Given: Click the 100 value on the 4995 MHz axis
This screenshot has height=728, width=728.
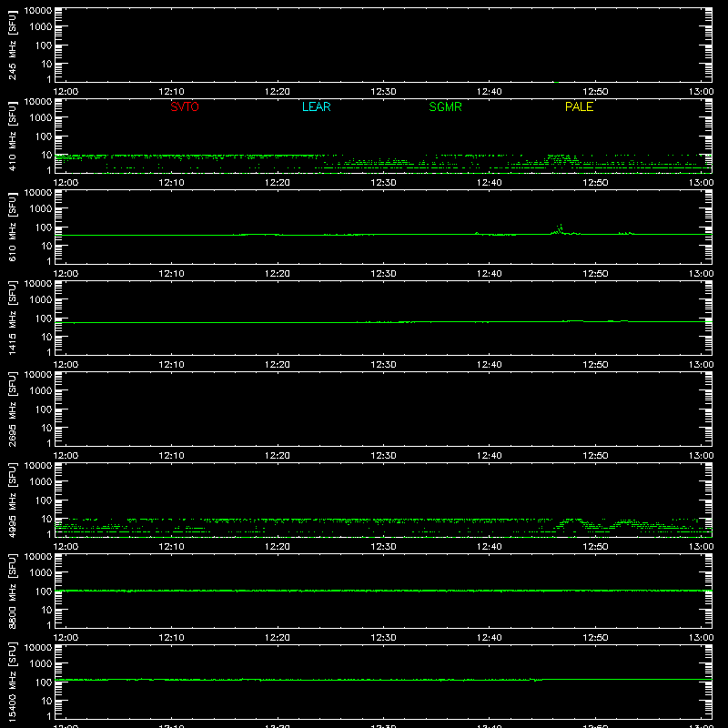Looking at the screenshot, I should [44, 500].
